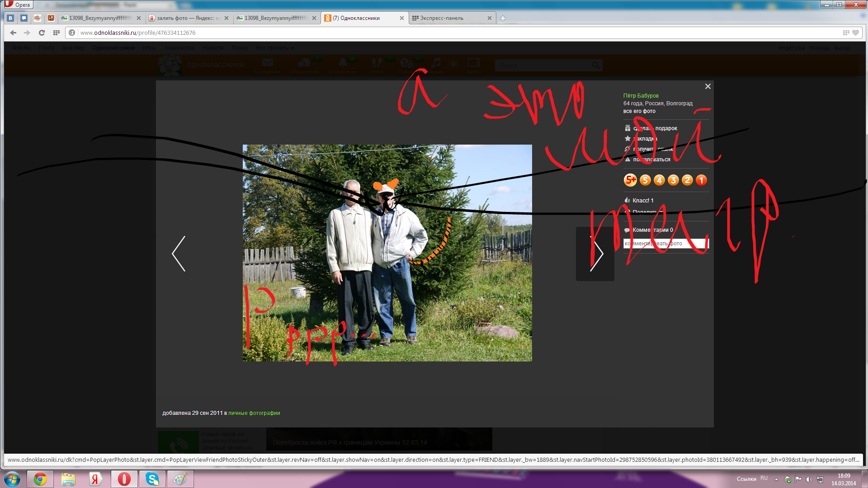The height and width of the screenshot is (488, 868).
Task: Rate the photo 5+
Action: [630, 180]
